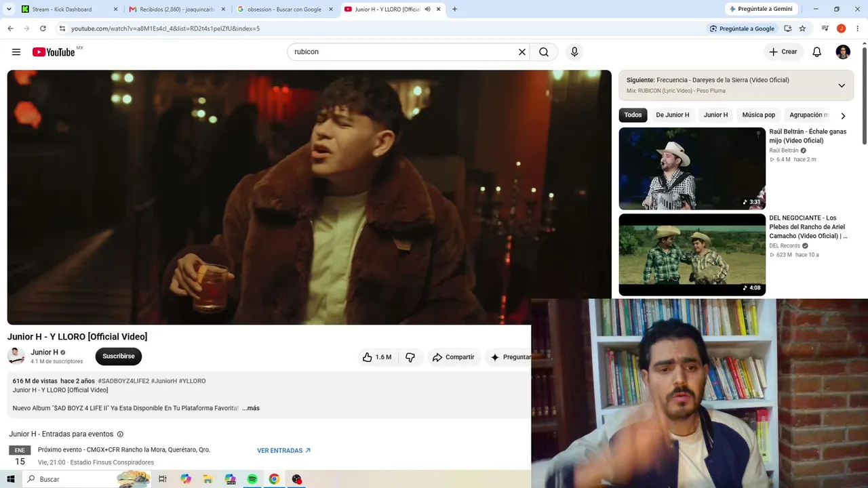Open a new browser tab
Screen dimensions: 868x488
[454, 9]
